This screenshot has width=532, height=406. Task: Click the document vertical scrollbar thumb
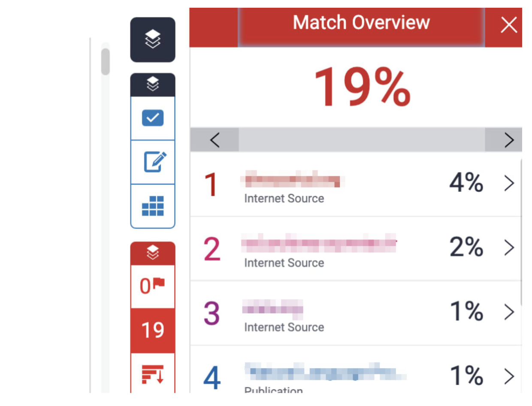coord(105,62)
